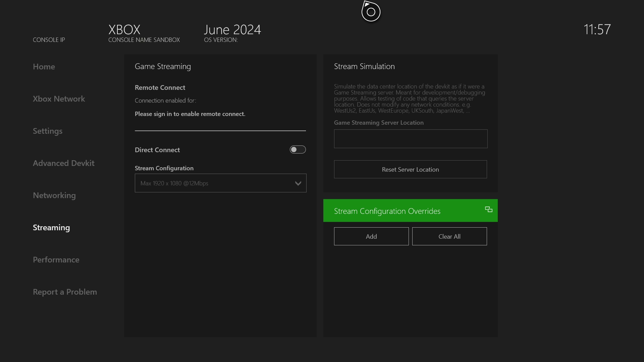Select the Performance section icon
Viewport: 644px width, 362px height.
click(56, 259)
